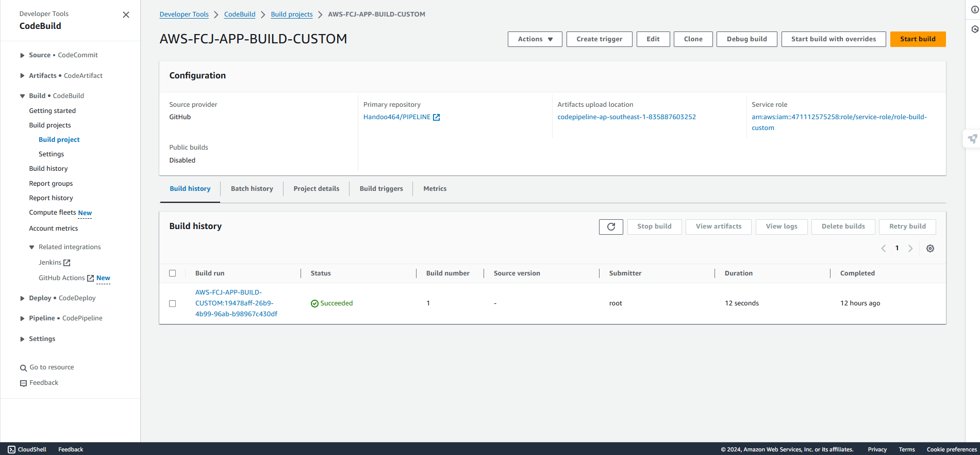
Task: Click the Succeeded status check icon
Action: click(x=314, y=304)
